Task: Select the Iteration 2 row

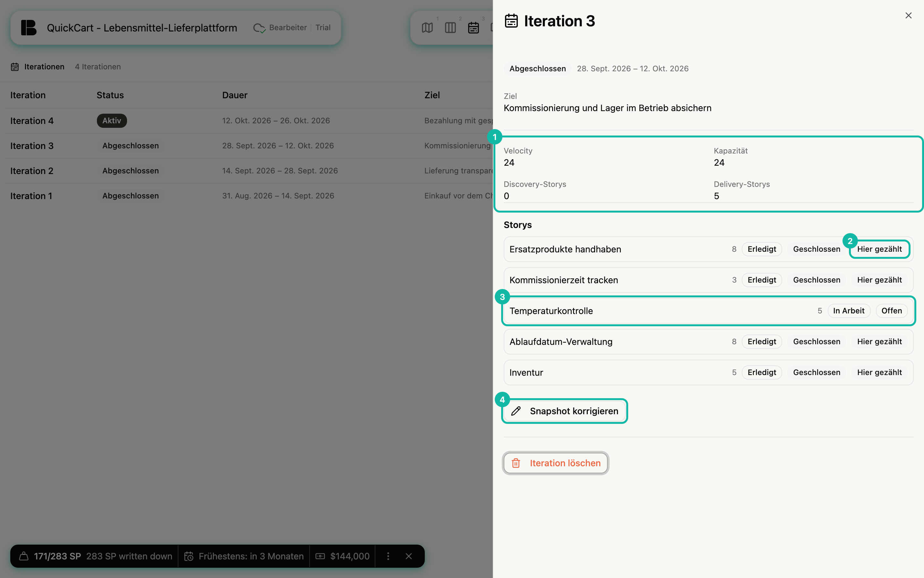Action: pyautogui.click(x=249, y=171)
